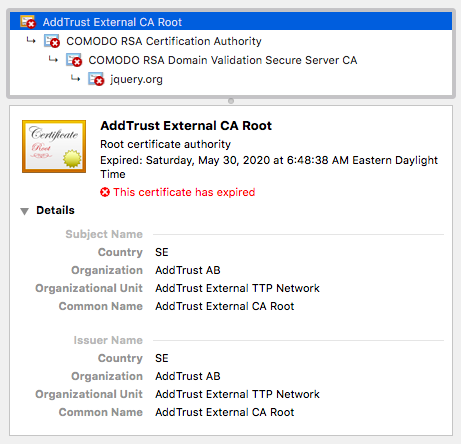
Task: Click Issuer Name Organization value AddTrust AB
Action: pos(188,376)
